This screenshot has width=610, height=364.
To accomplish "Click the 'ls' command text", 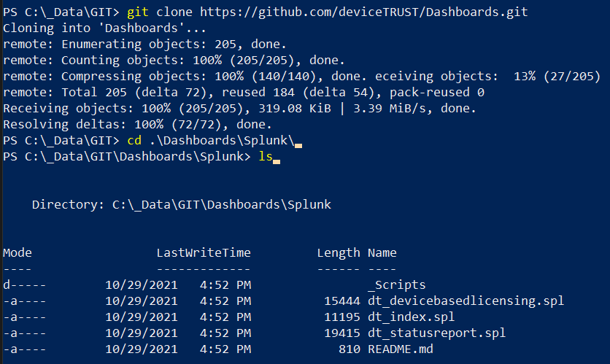I will 265,157.
